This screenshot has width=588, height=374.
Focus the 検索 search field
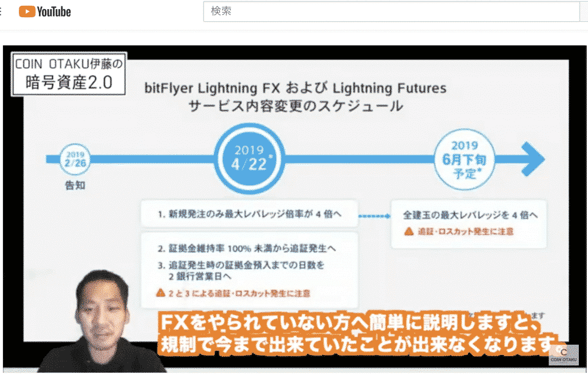click(392, 11)
